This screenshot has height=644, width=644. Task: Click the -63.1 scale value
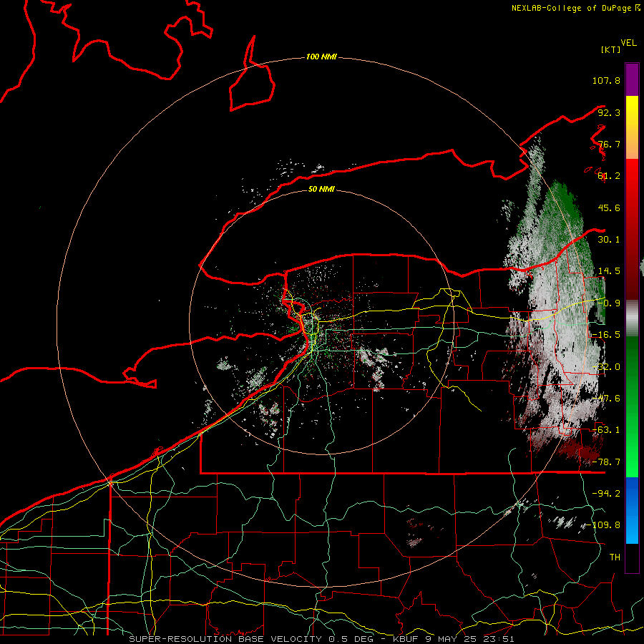click(x=606, y=430)
